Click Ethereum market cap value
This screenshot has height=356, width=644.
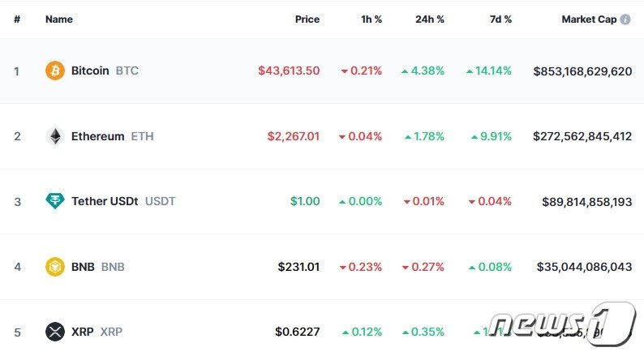582,136
